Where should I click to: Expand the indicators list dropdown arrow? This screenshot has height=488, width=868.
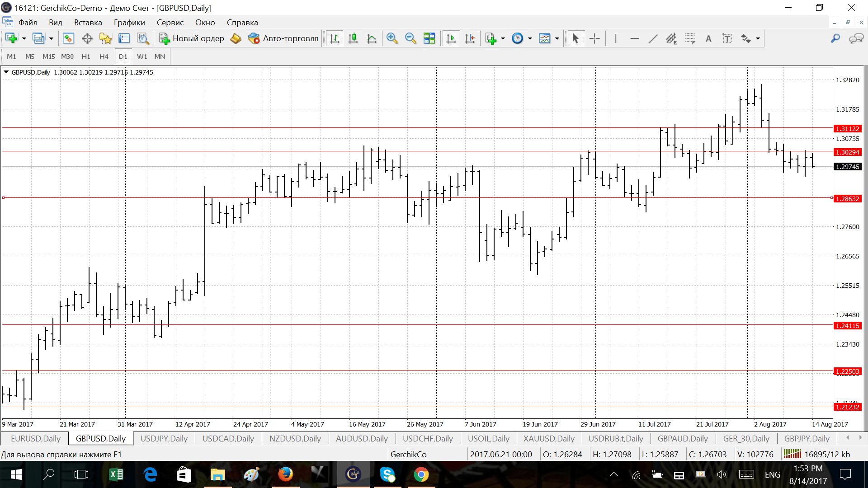tap(503, 39)
